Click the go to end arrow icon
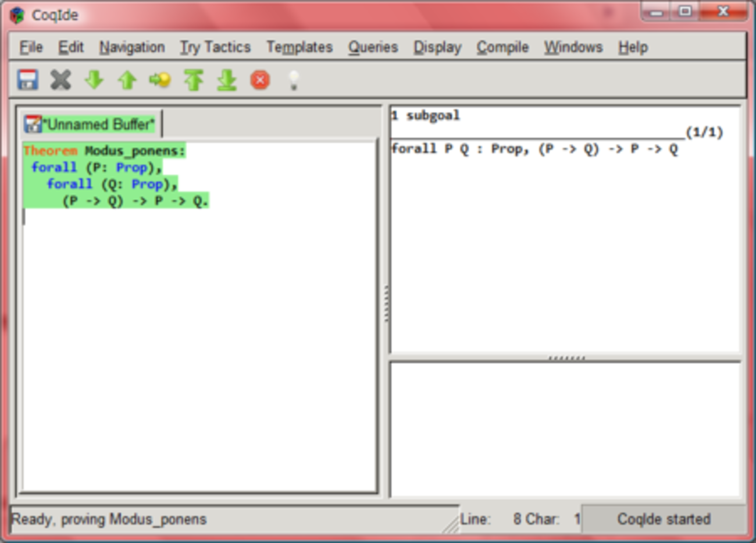Viewport: 756px width, 543px height. 227,80
